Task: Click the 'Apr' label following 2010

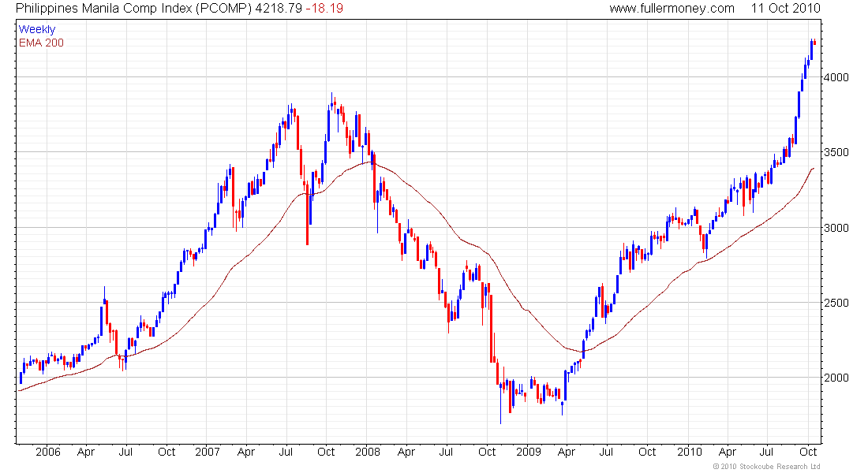Action: click(x=728, y=452)
